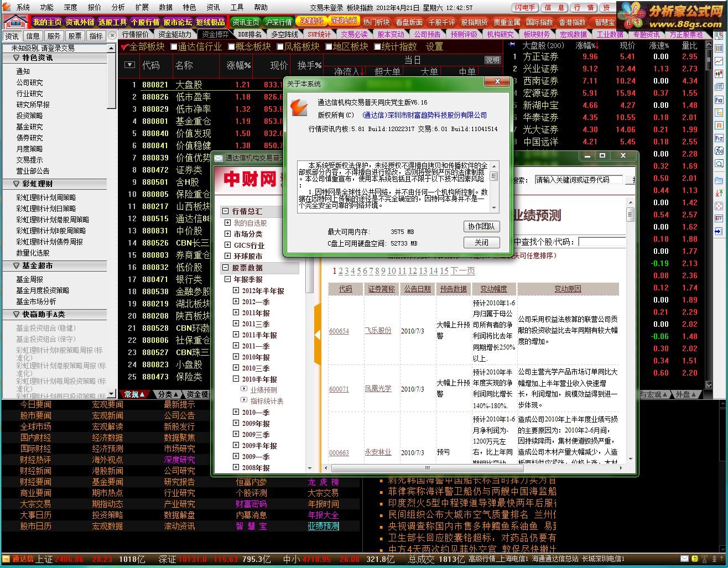Open the f(x) formula manager icon
The width and height of the screenshot is (728, 568).
pyautogui.click(x=719, y=150)
